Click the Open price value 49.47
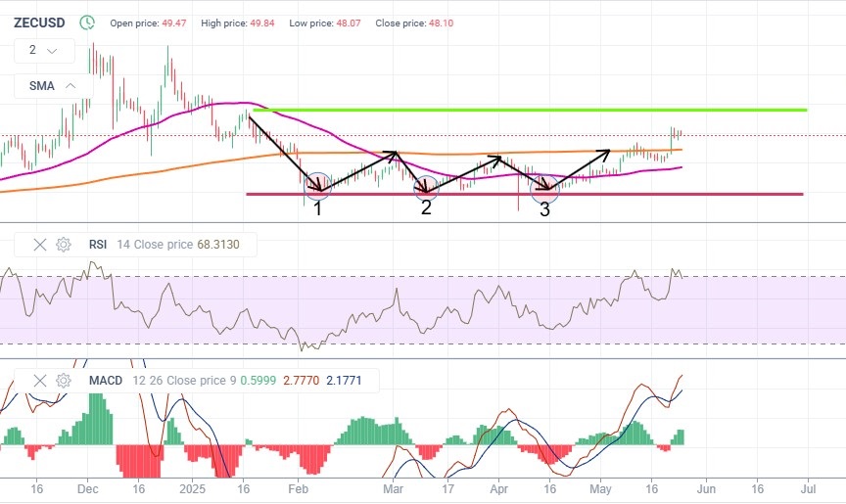Image resolution: width=846 pixels, height=504 pixels. [173, 23]
